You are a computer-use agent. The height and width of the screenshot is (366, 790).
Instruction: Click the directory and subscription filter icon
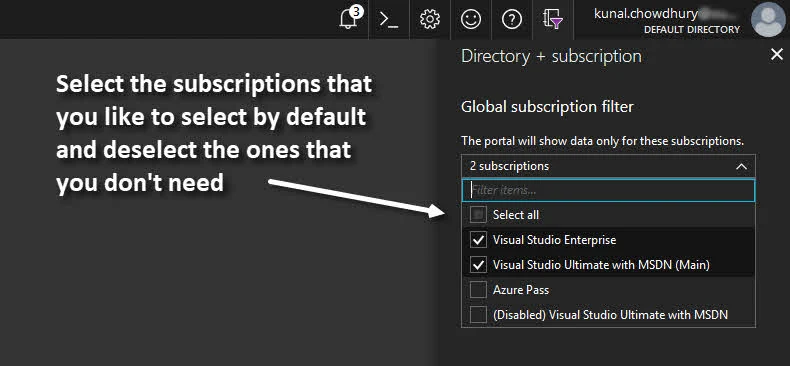tap(553, 20)
